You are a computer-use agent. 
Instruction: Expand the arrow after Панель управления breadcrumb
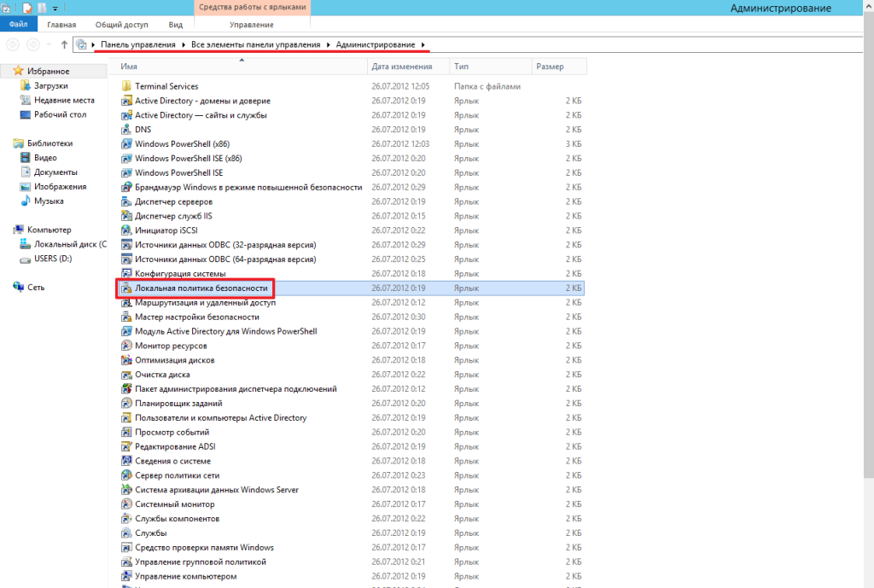(184, 44)
